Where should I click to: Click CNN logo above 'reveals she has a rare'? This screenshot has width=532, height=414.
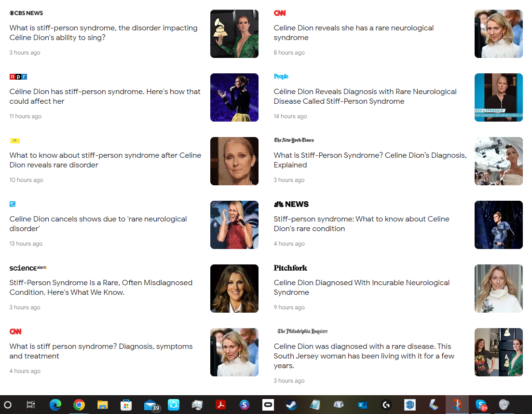pos(280,13)
